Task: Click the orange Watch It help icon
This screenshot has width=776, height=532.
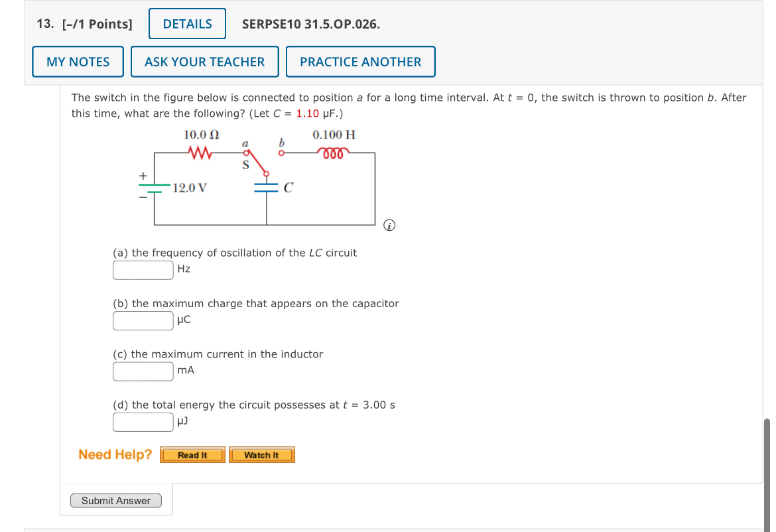Action: click(261, 455)
